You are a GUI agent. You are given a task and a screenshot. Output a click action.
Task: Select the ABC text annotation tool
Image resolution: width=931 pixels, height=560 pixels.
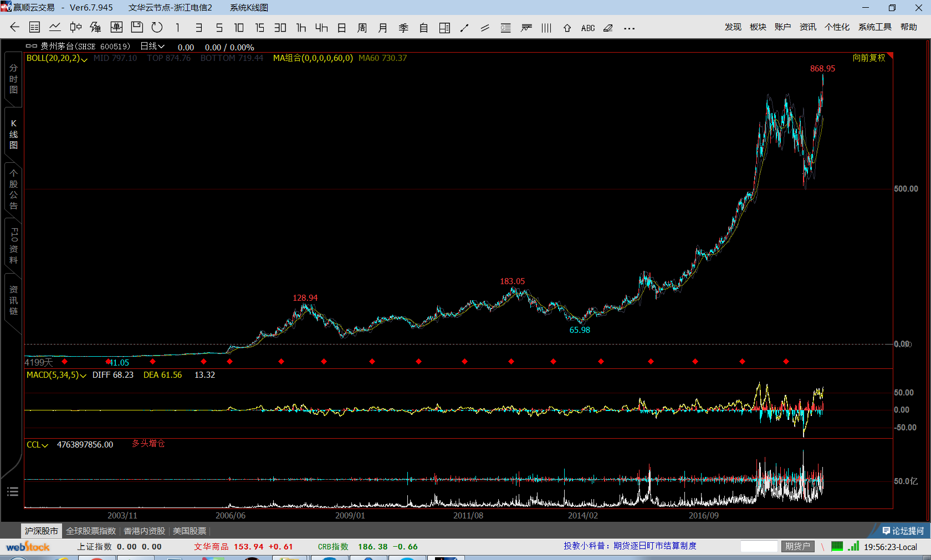coord(588,28)
